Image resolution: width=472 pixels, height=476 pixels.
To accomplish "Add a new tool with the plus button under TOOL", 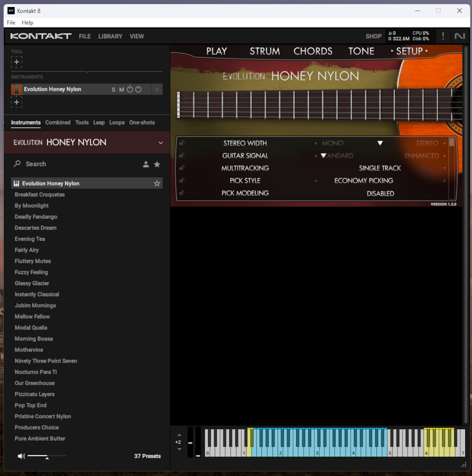I will tap(17, 62).
